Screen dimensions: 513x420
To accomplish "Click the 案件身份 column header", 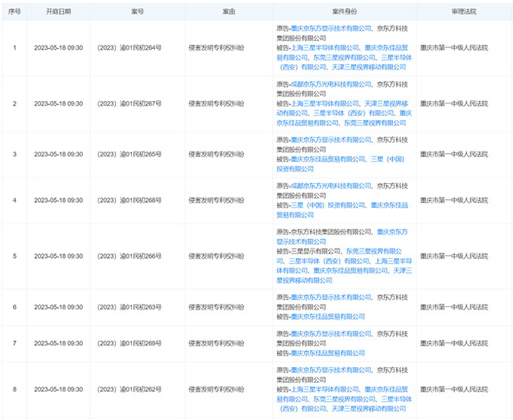I will [345, 12].
